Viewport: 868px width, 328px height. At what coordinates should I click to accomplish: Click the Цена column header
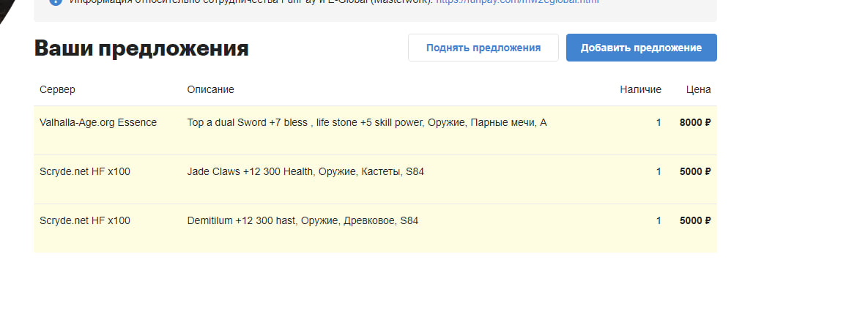698,89
